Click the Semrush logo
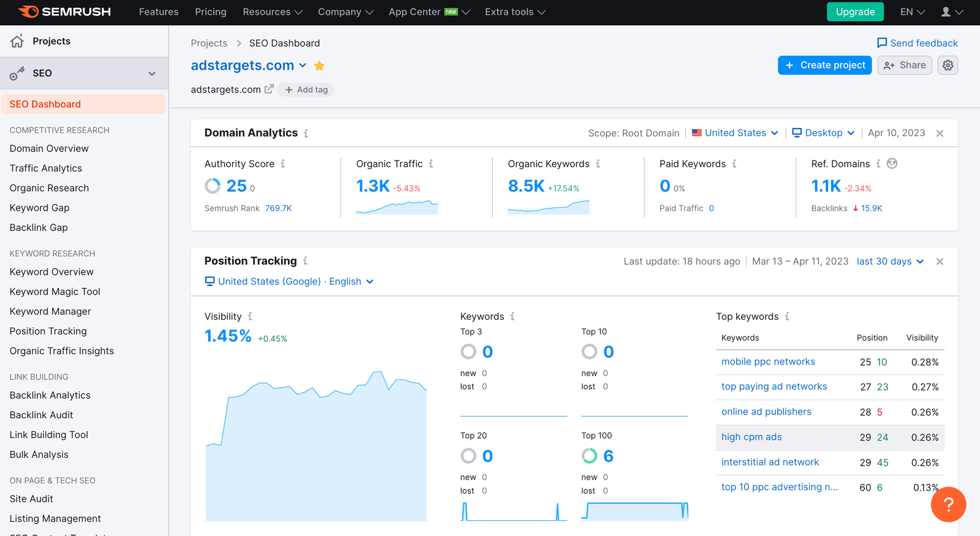 pyautogui.click(x=65, y=12)
